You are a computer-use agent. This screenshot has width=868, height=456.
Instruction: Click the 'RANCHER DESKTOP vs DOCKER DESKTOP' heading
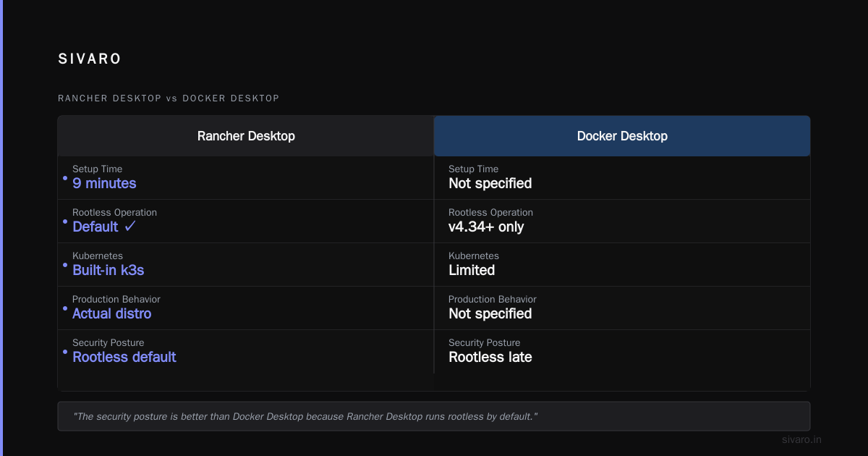point(169,98)
